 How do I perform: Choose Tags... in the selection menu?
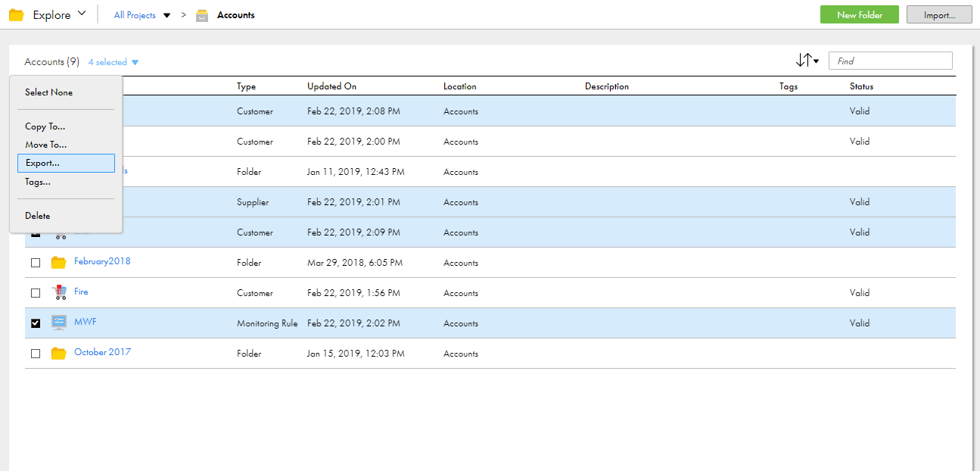tap(38, 182)
